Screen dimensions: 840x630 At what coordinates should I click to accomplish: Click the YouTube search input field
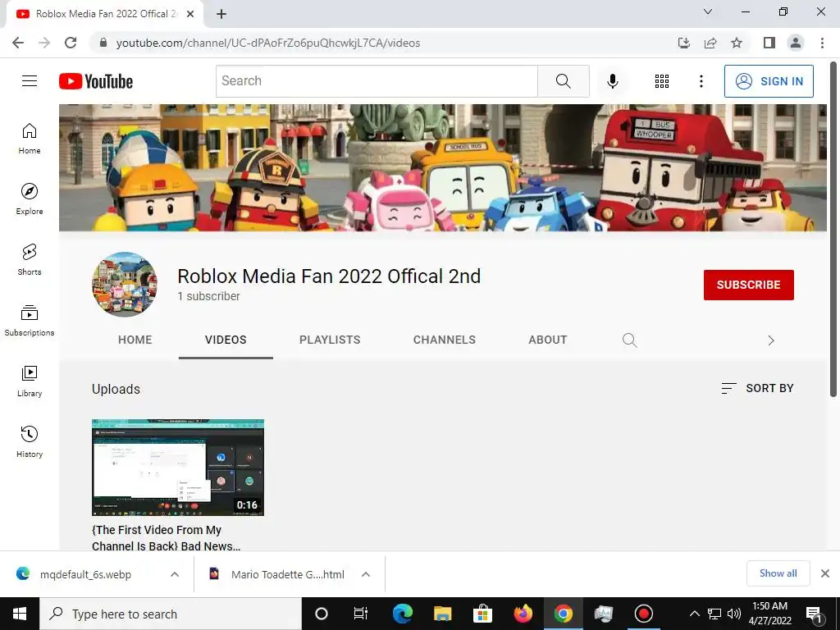(377, 81)
